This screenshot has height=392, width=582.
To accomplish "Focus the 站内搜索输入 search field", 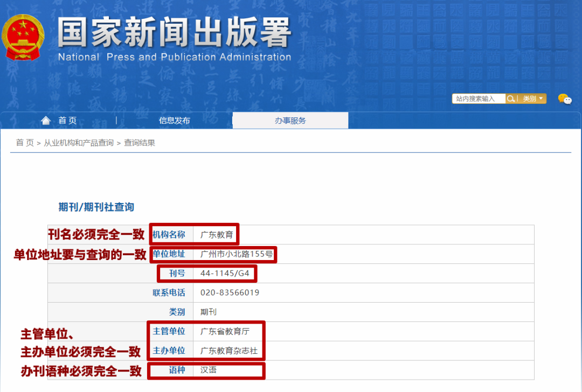I will point(479,99).
